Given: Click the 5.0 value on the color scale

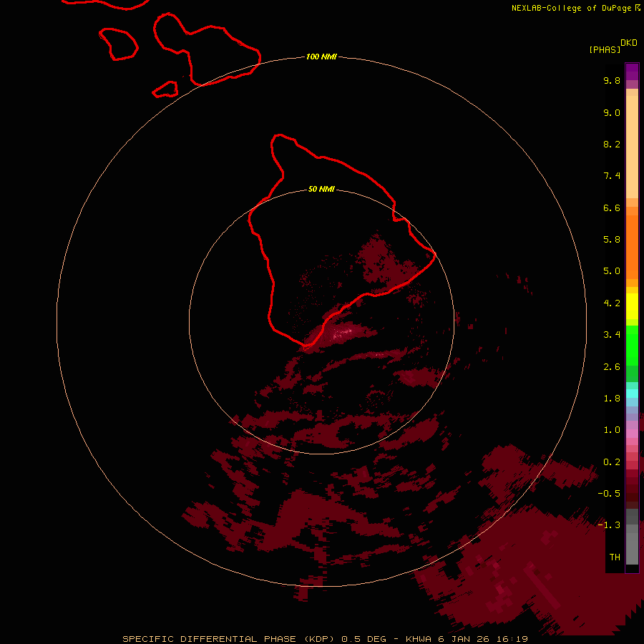Looking at the screenshot, I should point(612,271).
